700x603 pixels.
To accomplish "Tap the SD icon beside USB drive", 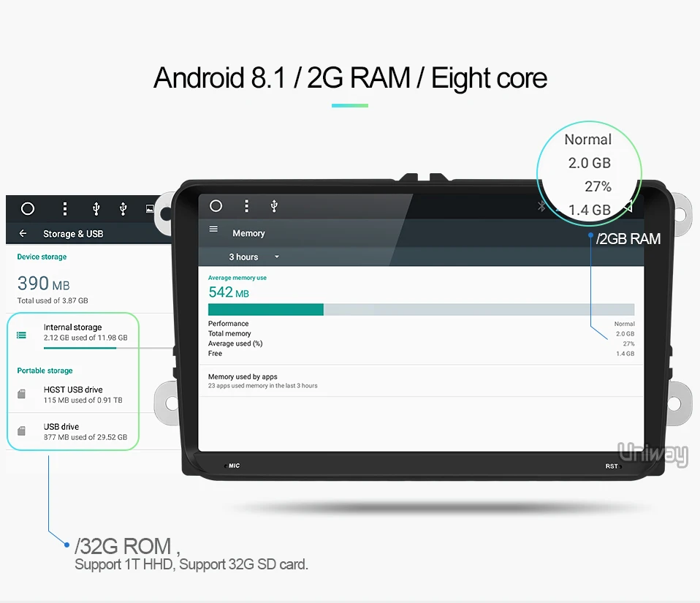I will tap(21, 431).
